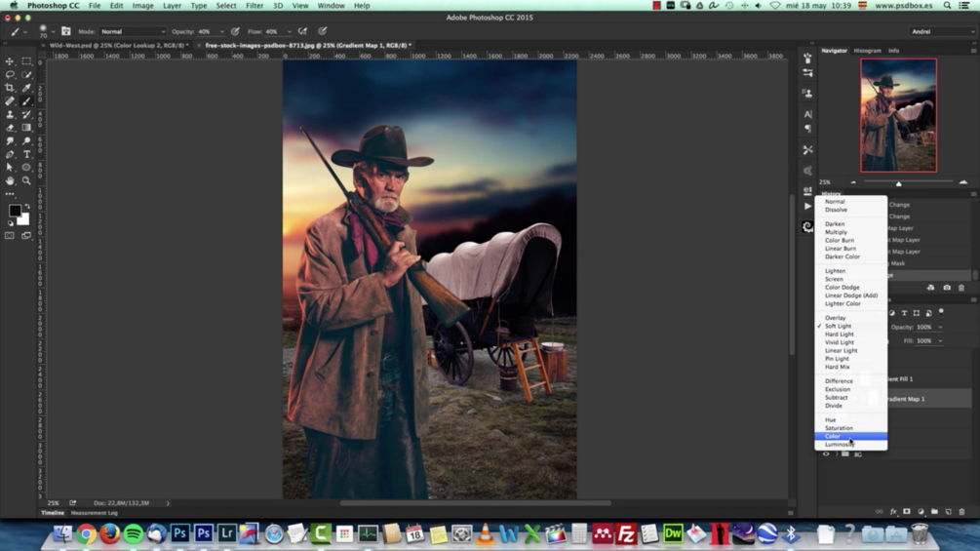
Task: Switch to the Wild-West.psd document tab
Action: [x=119, y=46]
